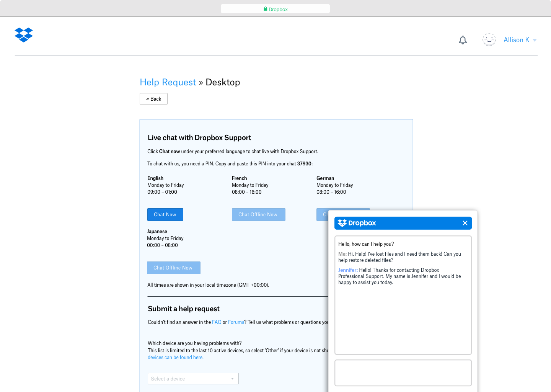The height and width of the screenshot is (392, 551).
Task: Click into the chat message input box
Action: (x=403, y=373)
